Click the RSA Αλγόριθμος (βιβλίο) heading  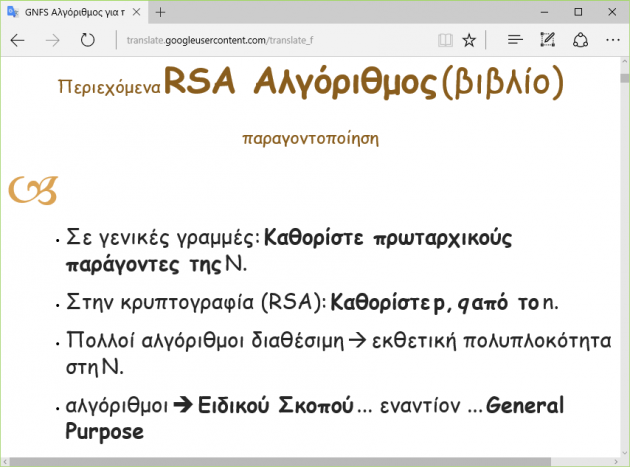click(x=364, y=82)
